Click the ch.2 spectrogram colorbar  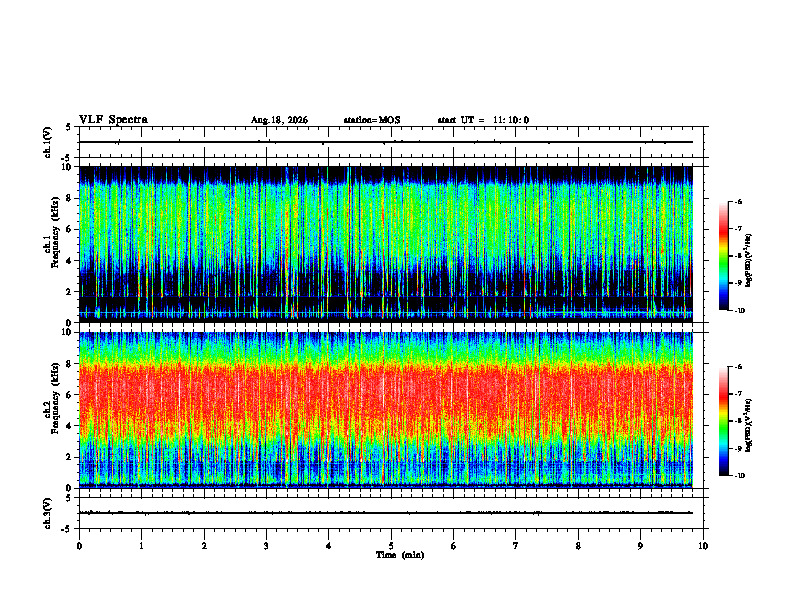tap(723, 421)
